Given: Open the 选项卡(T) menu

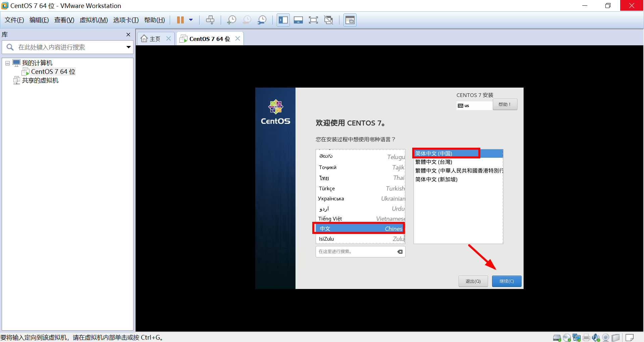Looking at the screenshot, I should tap(126, 20).
